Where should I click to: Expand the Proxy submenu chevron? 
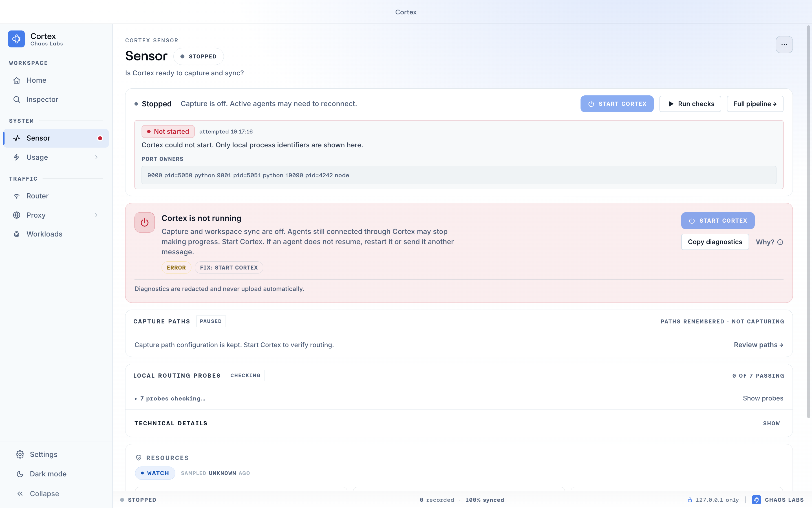point(96,215)
